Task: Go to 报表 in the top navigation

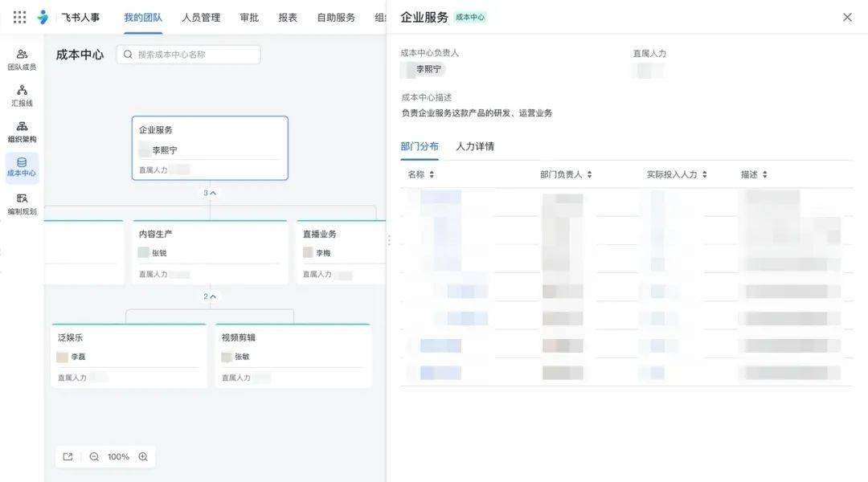Action: [288, 17]
